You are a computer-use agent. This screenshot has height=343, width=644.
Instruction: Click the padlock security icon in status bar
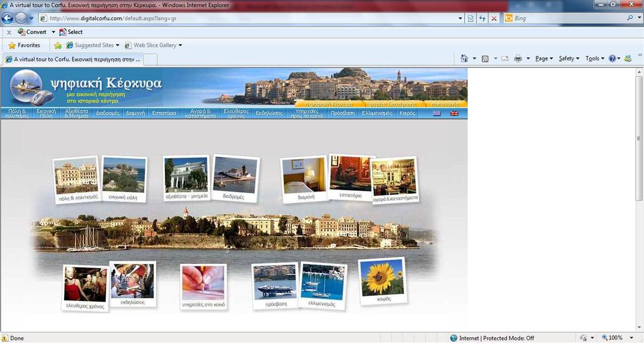pyautogui.click(x=583, y=338)
